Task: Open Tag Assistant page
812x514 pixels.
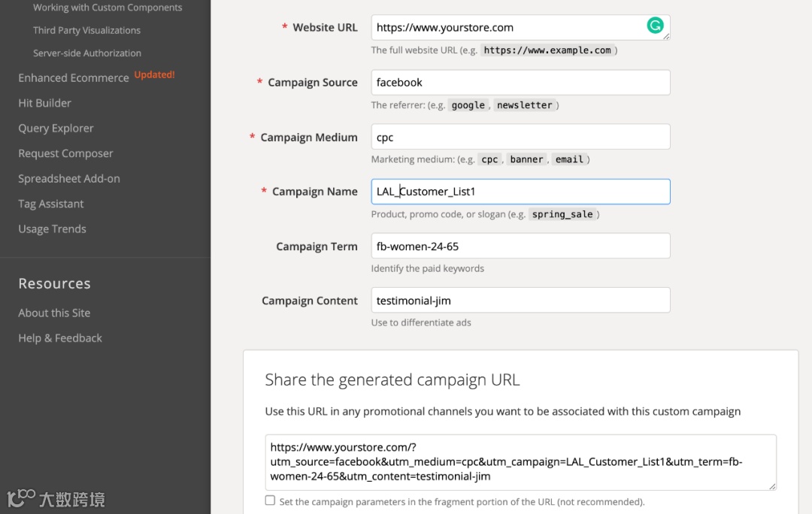Action: coord(51,204)
